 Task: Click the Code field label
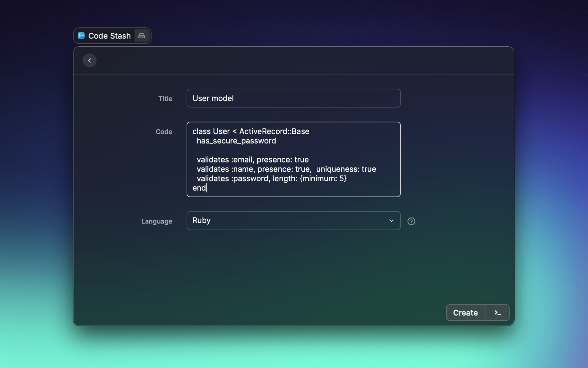pyautogui.click(x=164, y=132)
